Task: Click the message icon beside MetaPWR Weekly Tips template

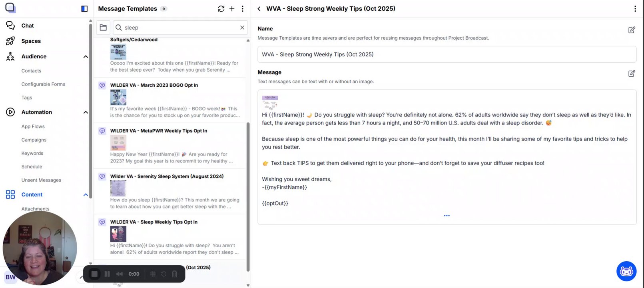Action: (102, 131)
